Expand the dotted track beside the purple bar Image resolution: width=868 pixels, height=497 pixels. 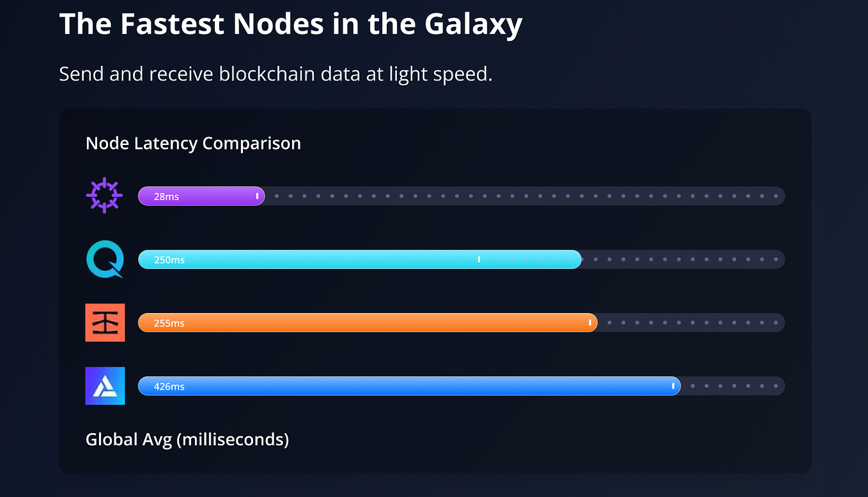coord(524,196)
